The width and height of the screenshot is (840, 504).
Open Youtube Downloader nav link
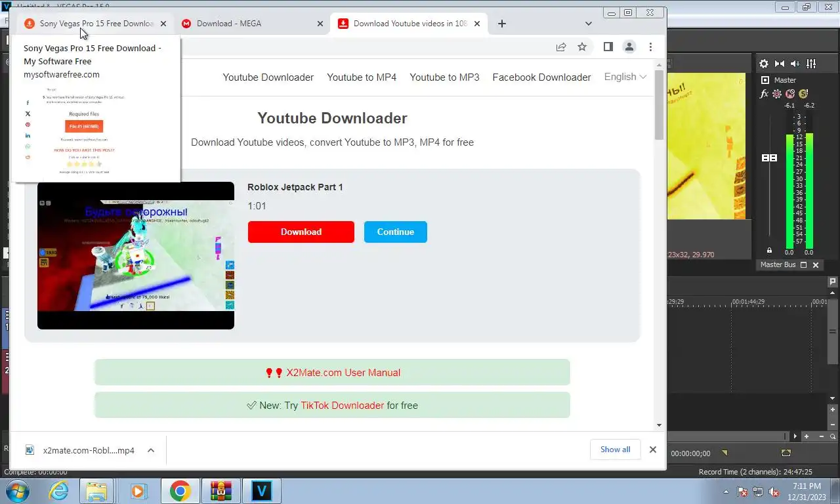[268, 77]
